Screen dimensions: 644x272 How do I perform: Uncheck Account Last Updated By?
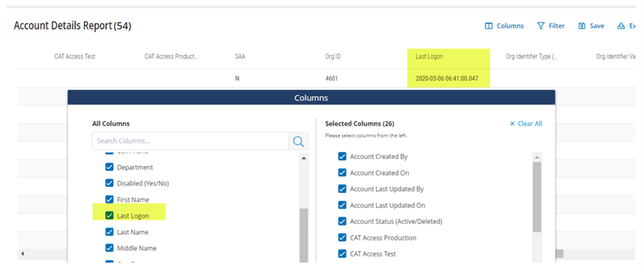click(342, 189)
